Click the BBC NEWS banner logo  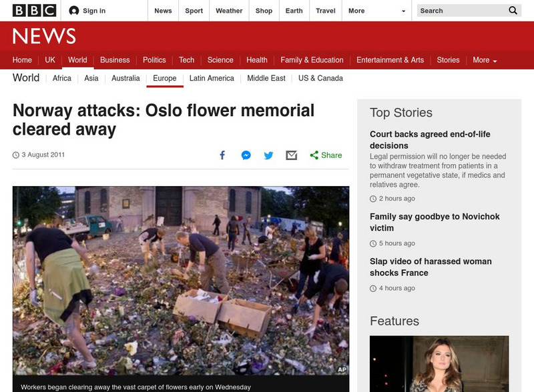[44, 36]
